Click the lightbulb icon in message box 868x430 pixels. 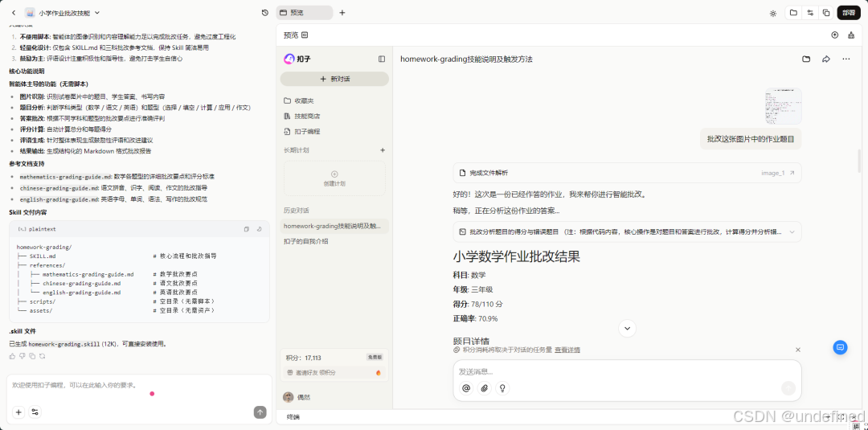(502, 388)
